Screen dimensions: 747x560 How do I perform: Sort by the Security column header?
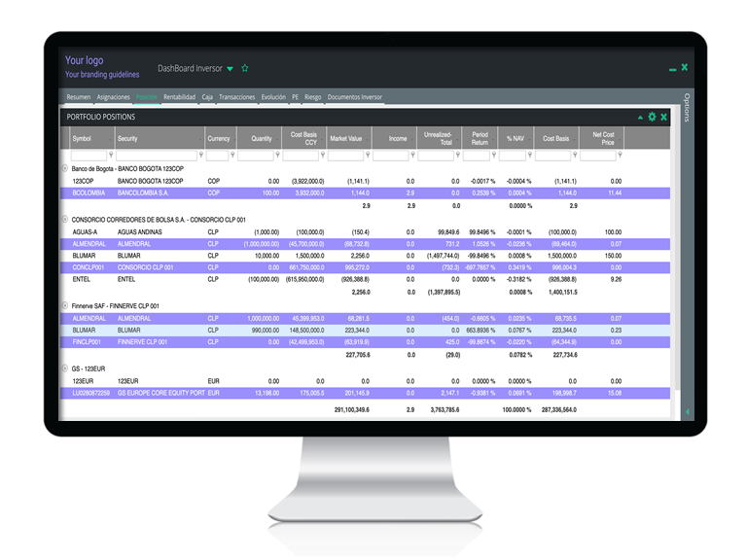[160, 139]
